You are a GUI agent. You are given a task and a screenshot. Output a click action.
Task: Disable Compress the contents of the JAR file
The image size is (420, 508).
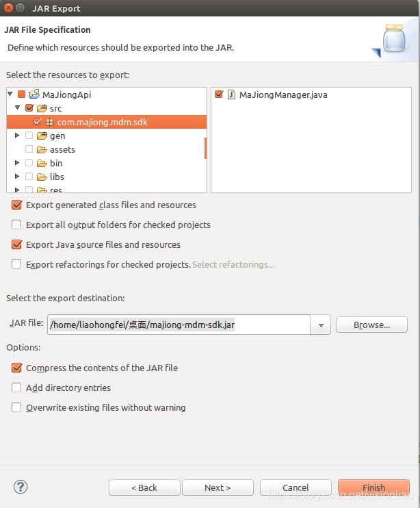click(x=16, y=368)
